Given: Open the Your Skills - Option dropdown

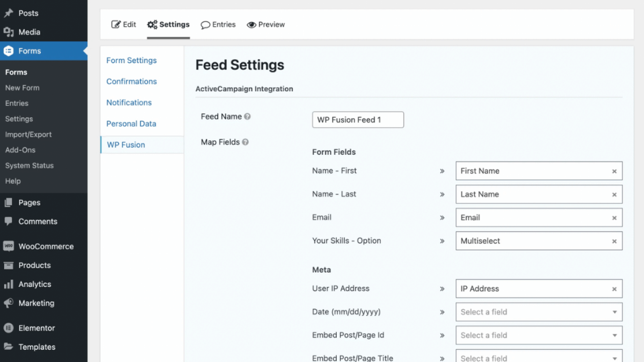Looking at the screenshot, I should 539,241.
